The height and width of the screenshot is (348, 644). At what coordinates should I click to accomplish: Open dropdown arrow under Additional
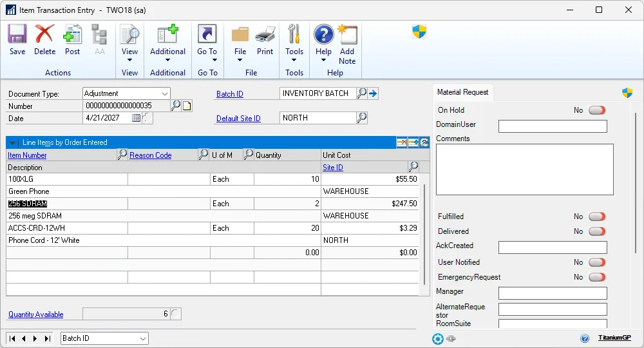[167, 60]
